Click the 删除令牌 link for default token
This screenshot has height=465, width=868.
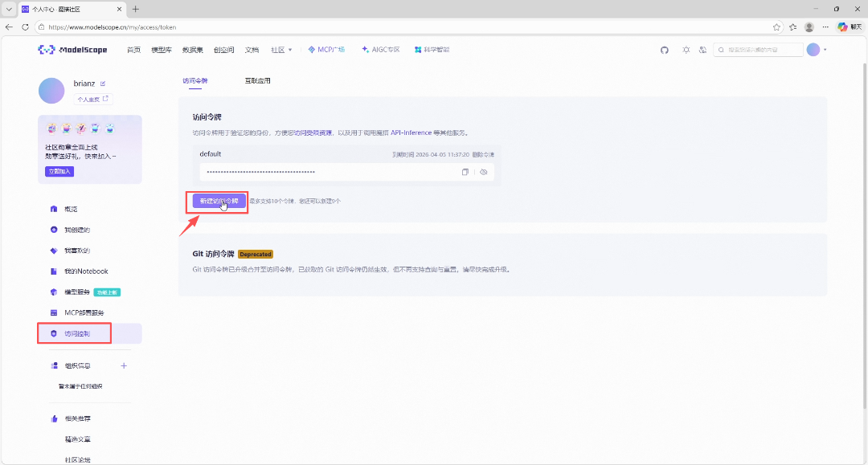[483, 155]
